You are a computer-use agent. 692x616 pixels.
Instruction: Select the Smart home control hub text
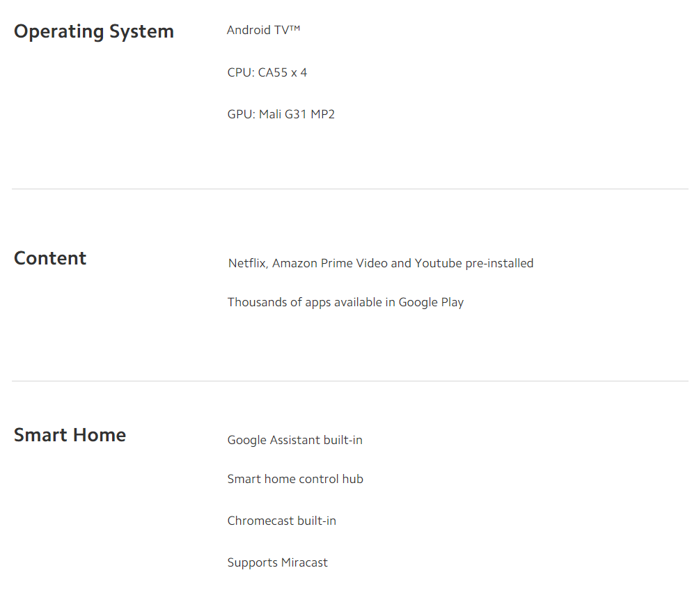point(295,479)
